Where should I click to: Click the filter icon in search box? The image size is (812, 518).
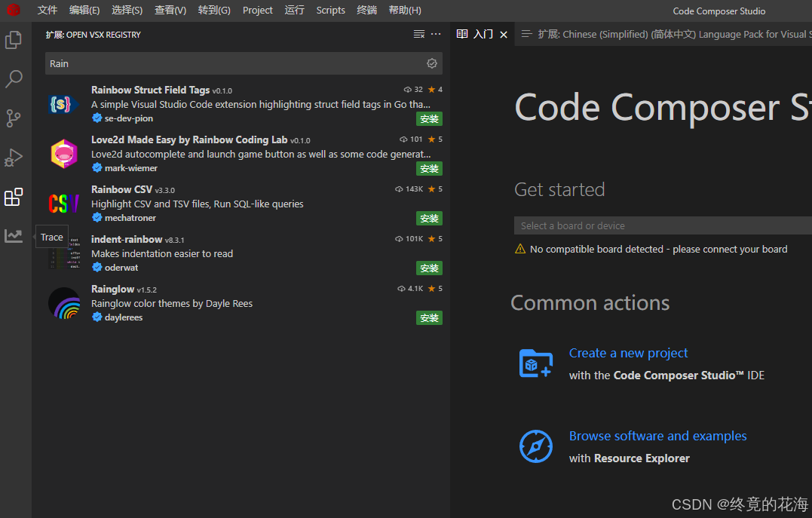pyautogui.click(x=432, y=63)
